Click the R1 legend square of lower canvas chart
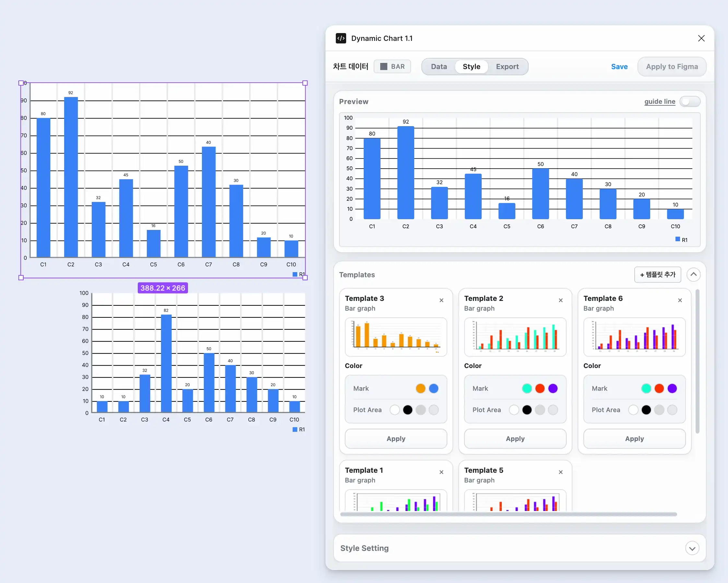The height and width of the screenshot is (583, 728). 295,429
